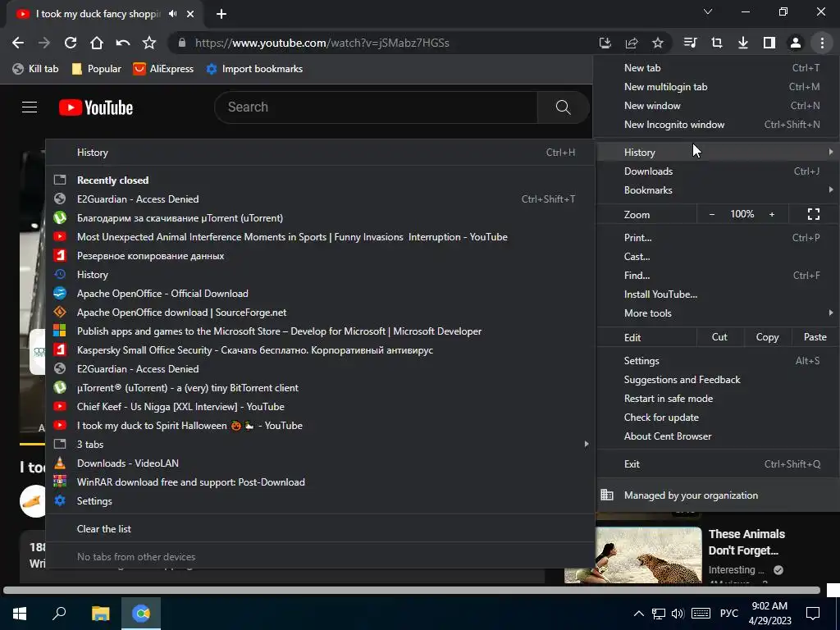
Task: Click Restart in safe mode
Action: 716,399
